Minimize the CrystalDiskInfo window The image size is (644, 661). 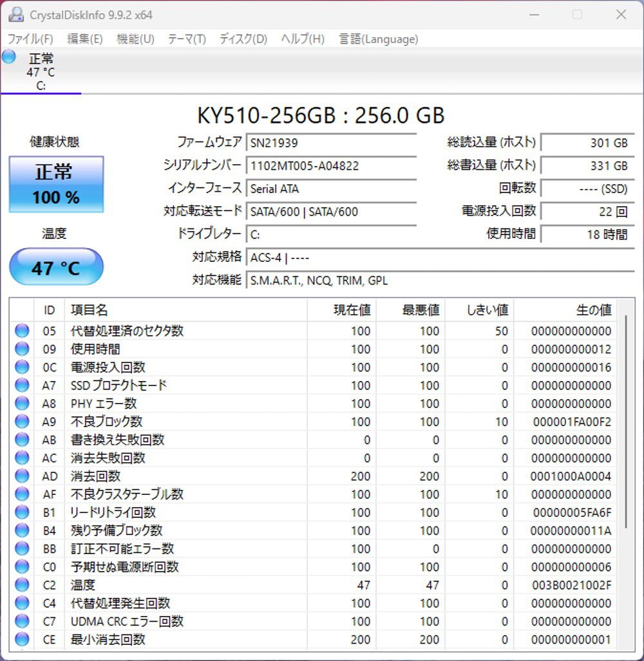point(535,15)
